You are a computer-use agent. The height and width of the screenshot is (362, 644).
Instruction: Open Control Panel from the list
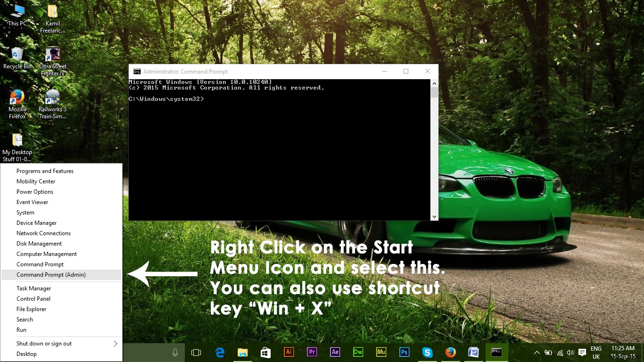pos(33,298)
